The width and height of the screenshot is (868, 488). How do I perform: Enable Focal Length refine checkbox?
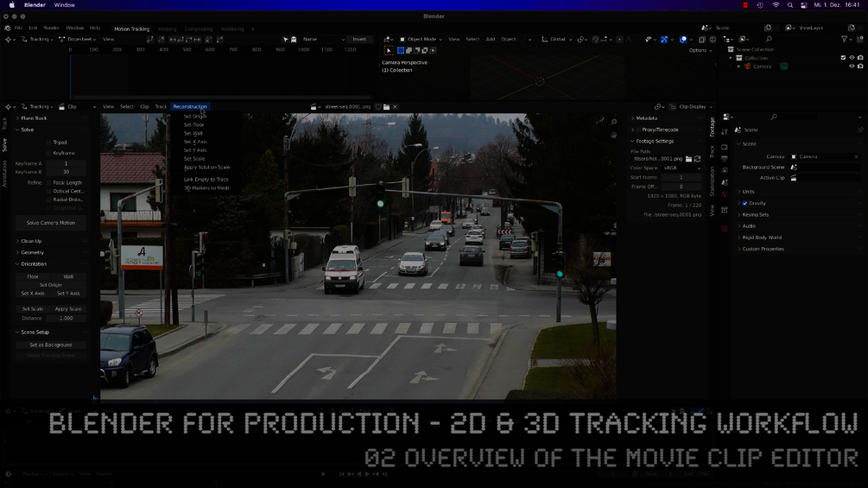48,182
